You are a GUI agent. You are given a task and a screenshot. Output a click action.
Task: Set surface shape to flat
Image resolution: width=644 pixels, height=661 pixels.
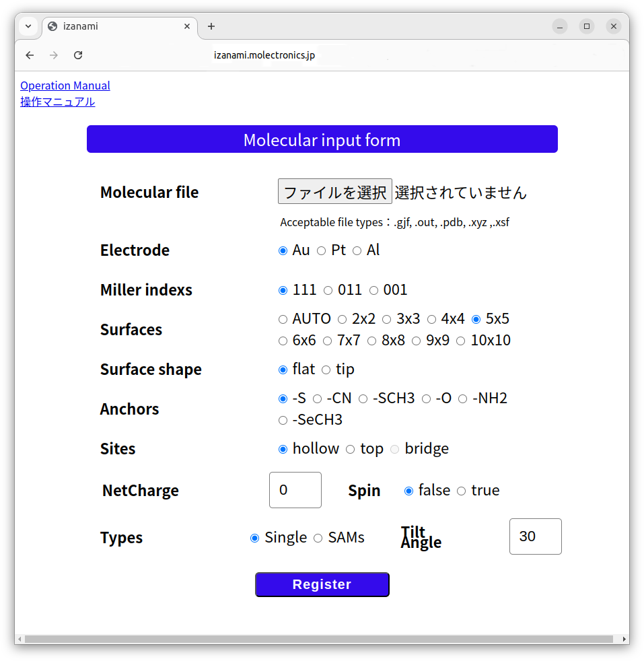283,370
